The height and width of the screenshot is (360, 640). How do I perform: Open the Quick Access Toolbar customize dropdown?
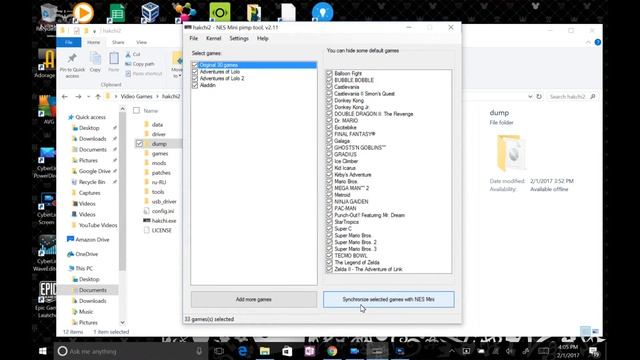(x=94, y=31)
